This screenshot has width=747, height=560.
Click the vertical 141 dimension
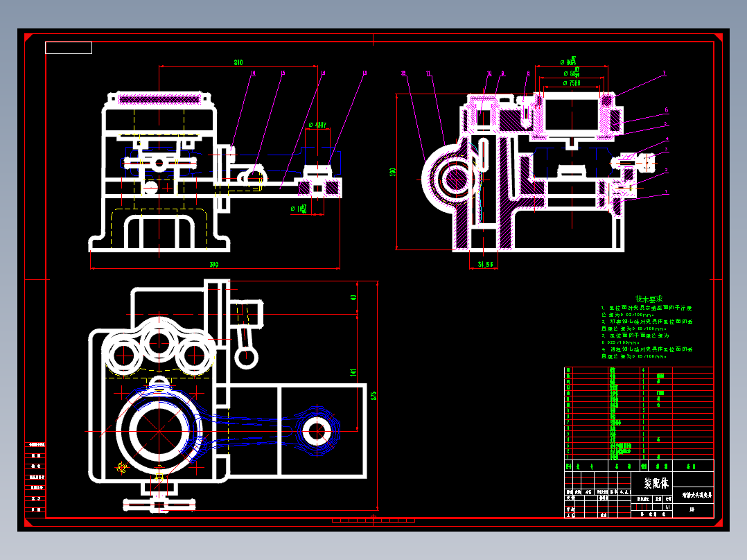click(x=353, y=372)
